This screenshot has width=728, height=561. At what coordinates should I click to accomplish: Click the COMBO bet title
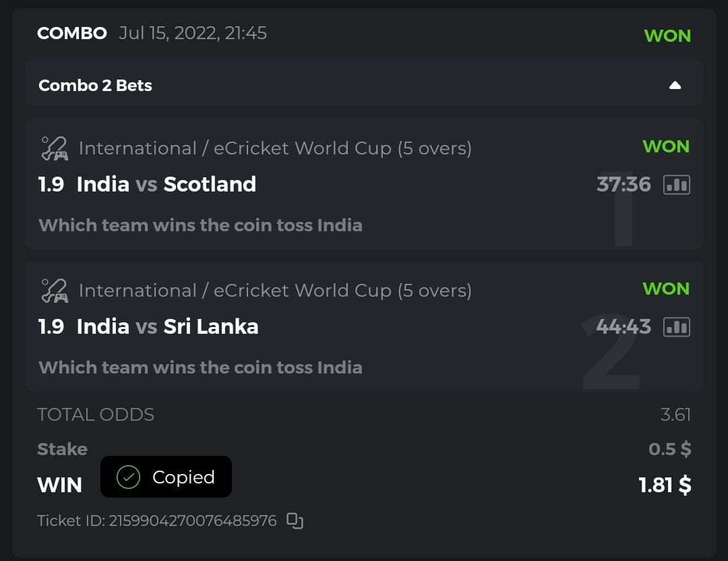(72, 33)
